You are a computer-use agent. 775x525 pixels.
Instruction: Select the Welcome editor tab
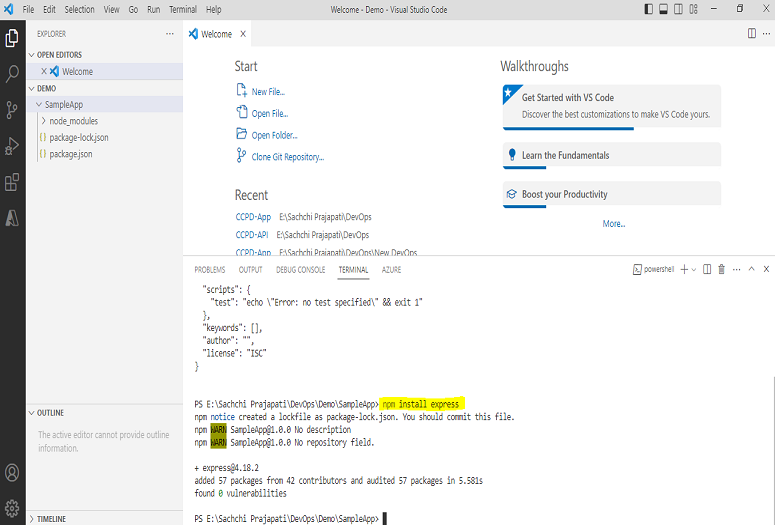[x=218, y=34]
